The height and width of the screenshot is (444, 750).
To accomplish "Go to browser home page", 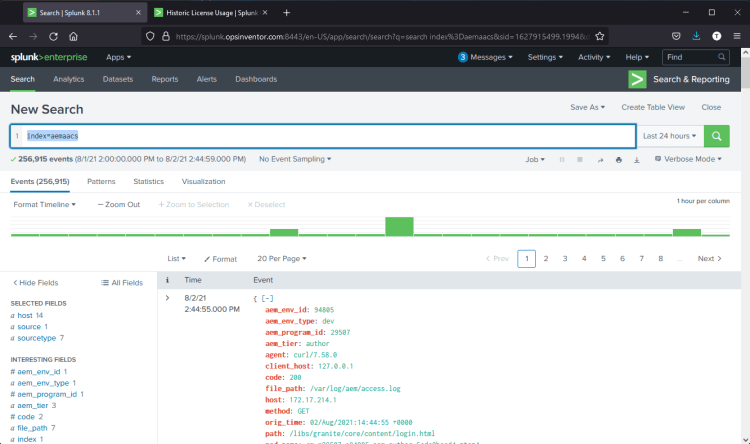I will [73, 36].
